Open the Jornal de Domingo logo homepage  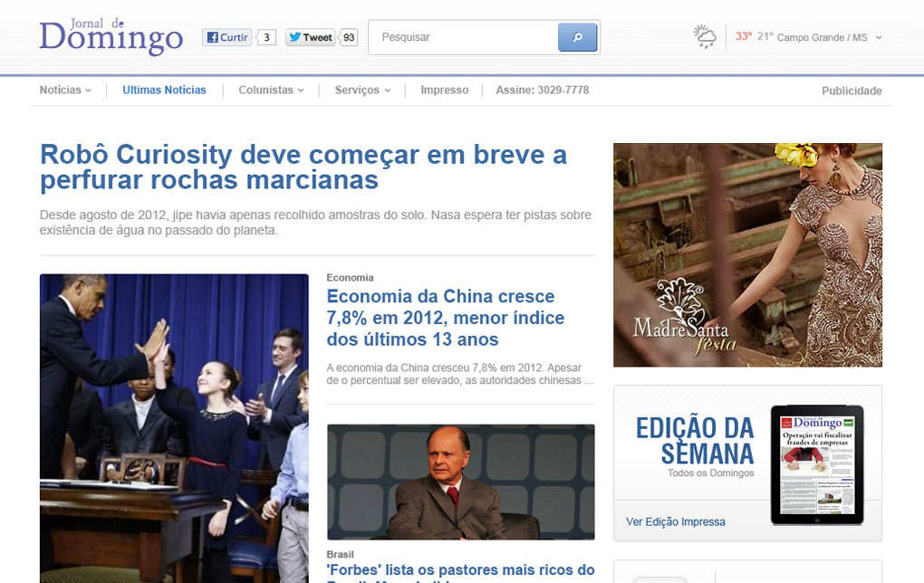pos(111,36)
